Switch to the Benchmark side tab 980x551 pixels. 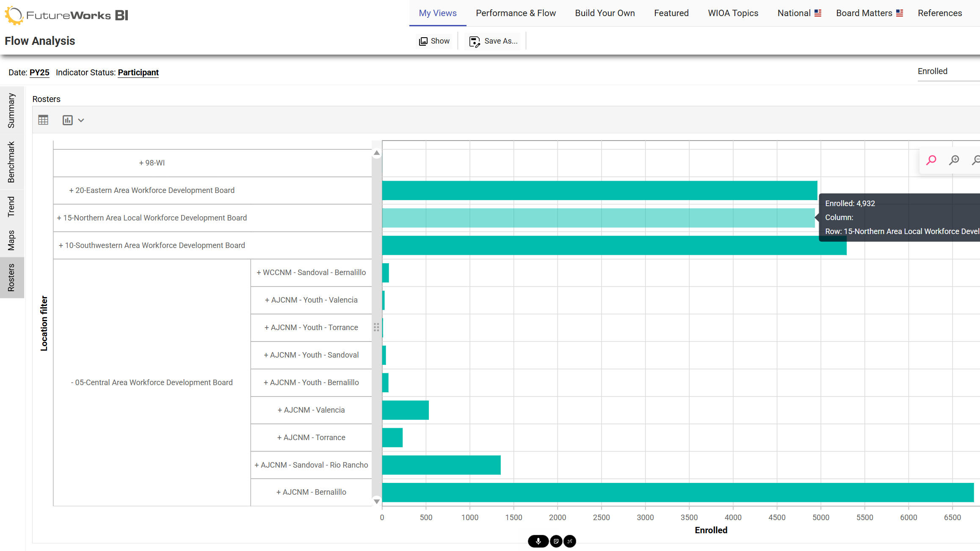coord(11,162)
